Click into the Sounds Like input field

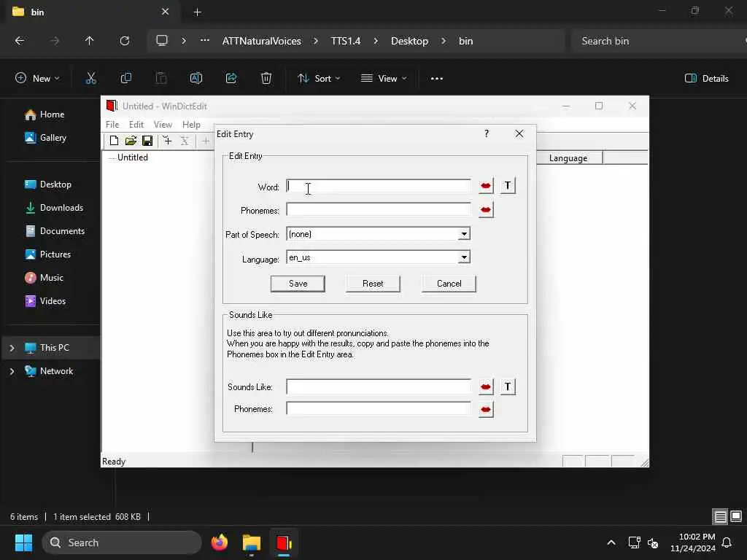[379, 386]
